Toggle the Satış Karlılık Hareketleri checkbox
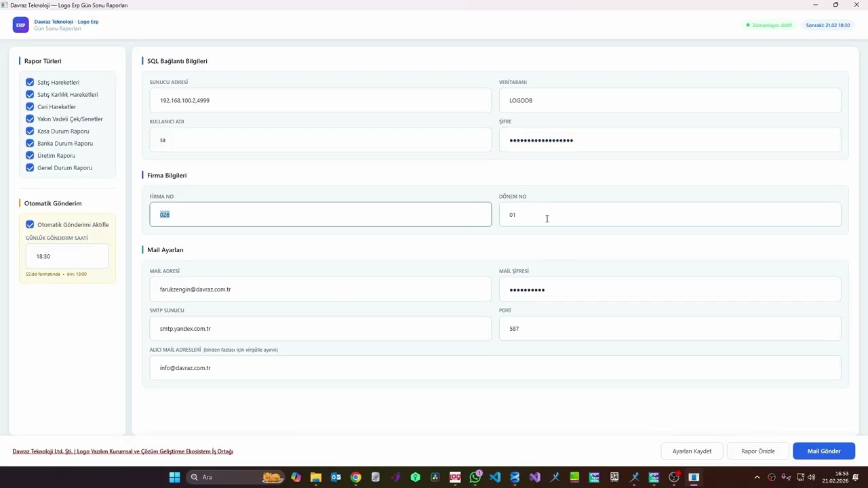 pyautogui.click(x=30, y=95)
